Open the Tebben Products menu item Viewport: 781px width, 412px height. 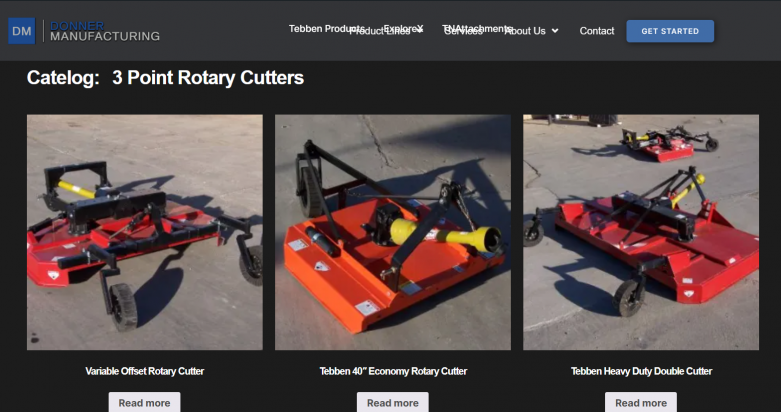coord(327,28)
